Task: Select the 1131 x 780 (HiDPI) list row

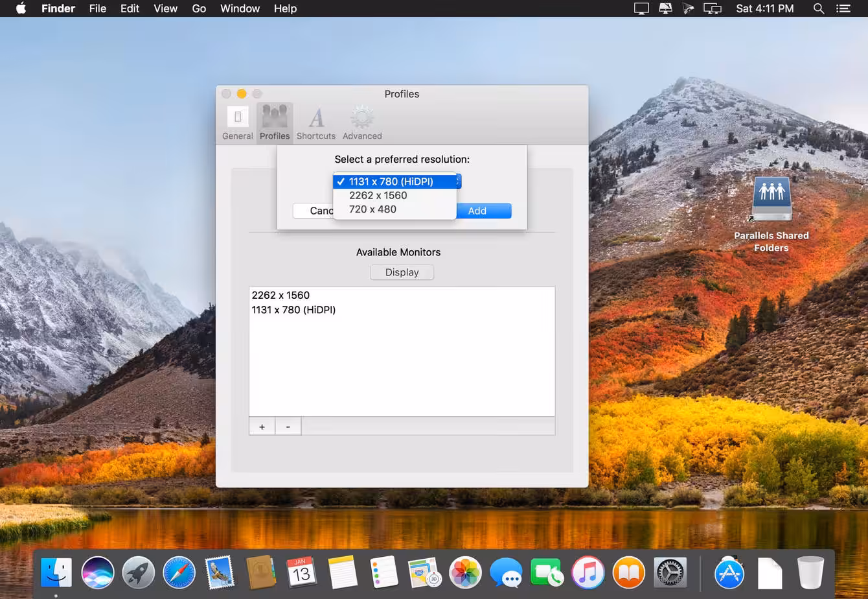Action: (x=402, y=310)
